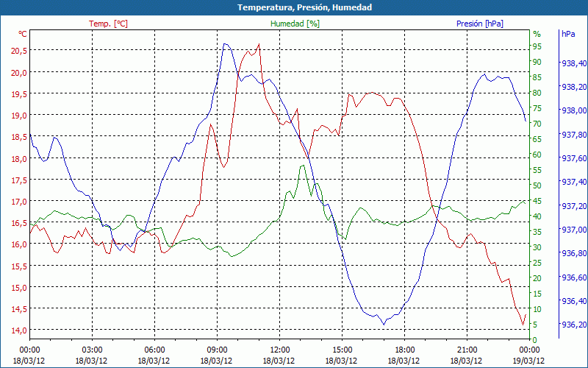The image size is (588, 368).
Task: Click the '937,40' pressure axis value
Action: (x=574, y=182)
